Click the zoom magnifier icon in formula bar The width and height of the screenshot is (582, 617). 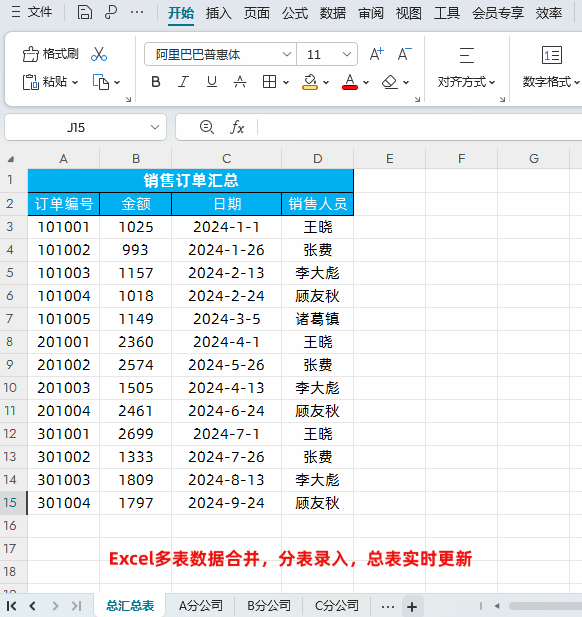(x=207, y=127)
